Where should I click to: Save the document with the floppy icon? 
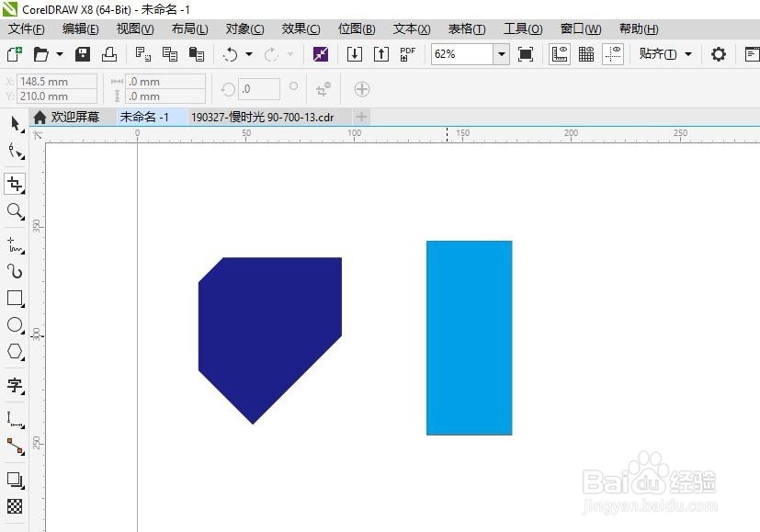point(83,54)
